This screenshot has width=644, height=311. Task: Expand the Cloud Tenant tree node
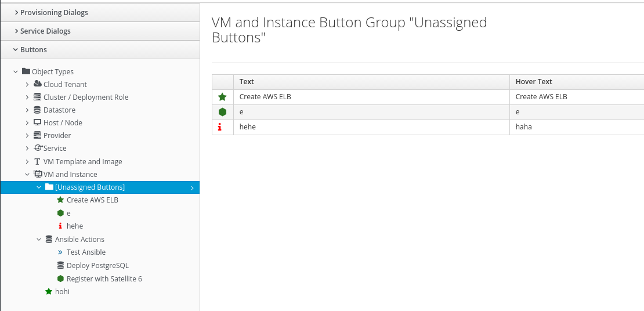click(27, 85)
